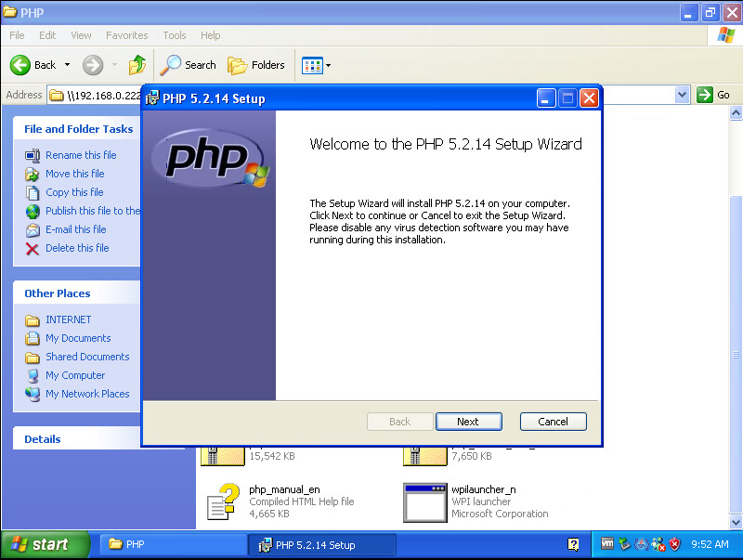Screen dimensions: 743x560
Task: Open My Computer in Other Places
Action: click(x=75, y=375)
